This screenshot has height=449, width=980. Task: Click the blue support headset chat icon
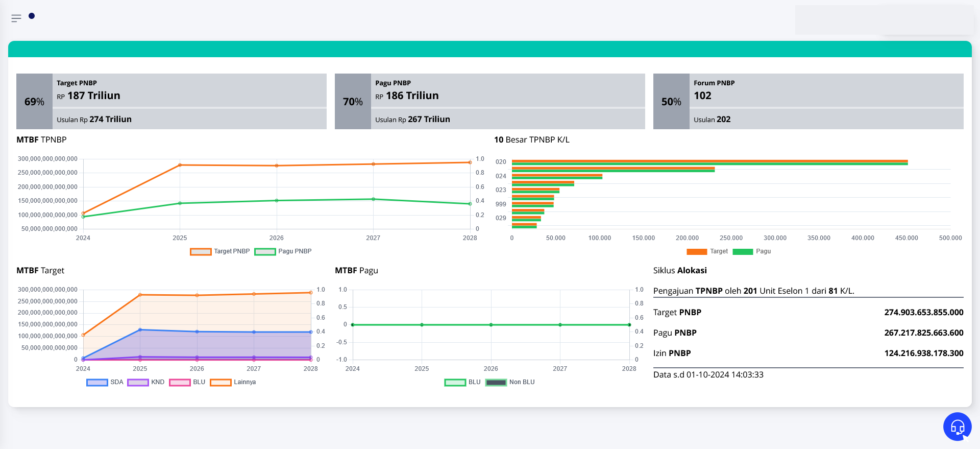(x=957, y=426)
